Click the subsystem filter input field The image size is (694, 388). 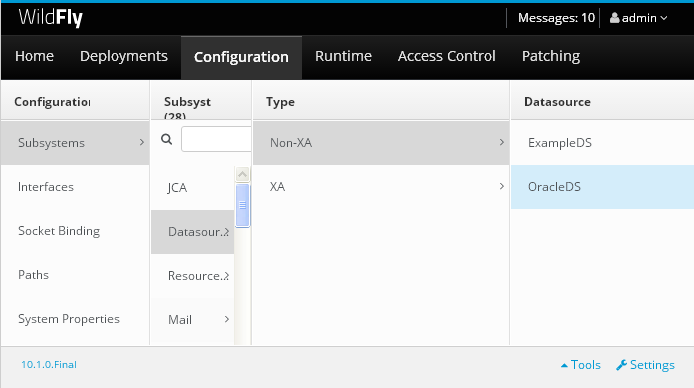[x=216, y=139]
